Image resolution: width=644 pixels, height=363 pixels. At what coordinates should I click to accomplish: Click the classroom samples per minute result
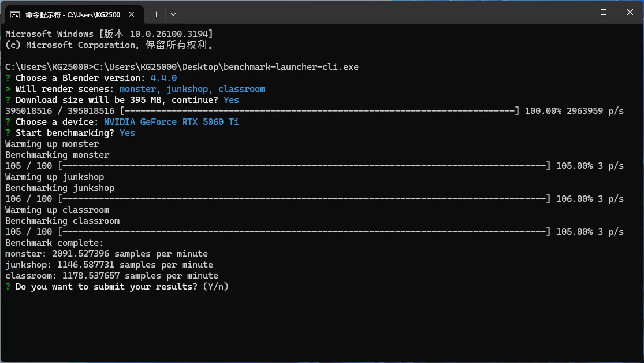[111, 276]
